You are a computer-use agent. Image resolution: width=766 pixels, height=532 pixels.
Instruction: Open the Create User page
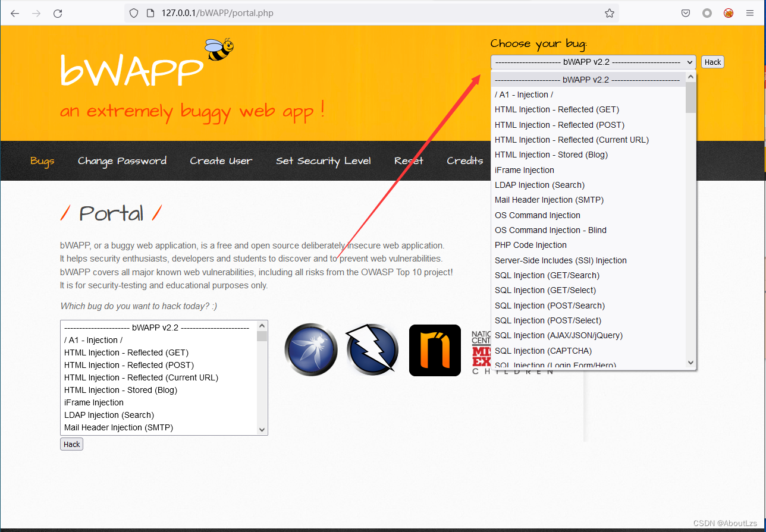click(221, 161)
